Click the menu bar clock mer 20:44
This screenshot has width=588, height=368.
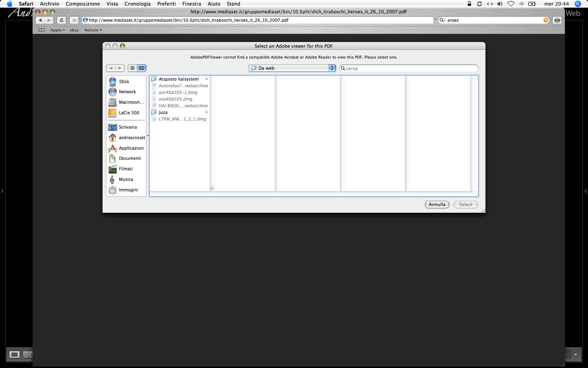(556, 4)
